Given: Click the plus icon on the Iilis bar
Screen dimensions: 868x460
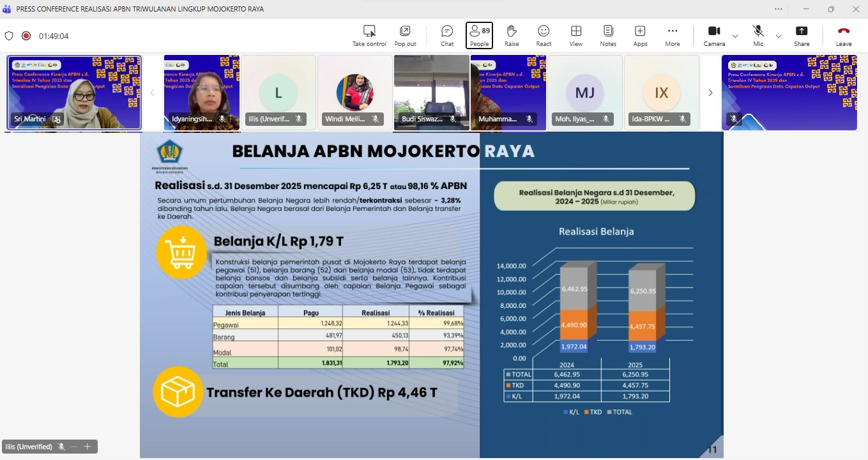Looking at the screenshot, I should coord(88,447).
